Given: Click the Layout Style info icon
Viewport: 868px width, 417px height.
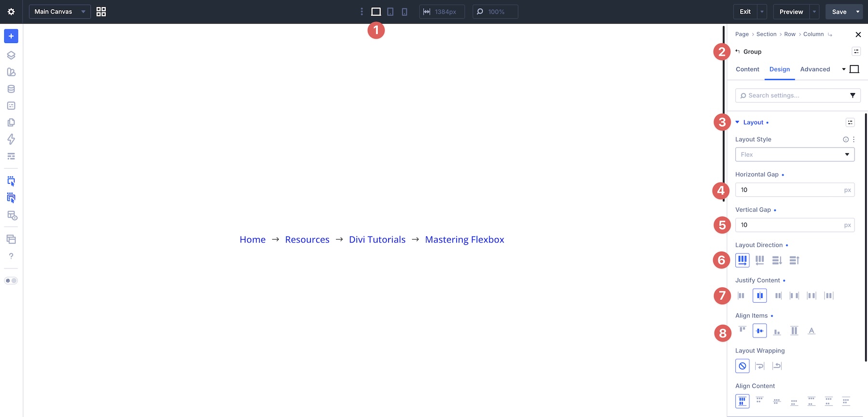Looking at the screenshot, I should 846,139.
